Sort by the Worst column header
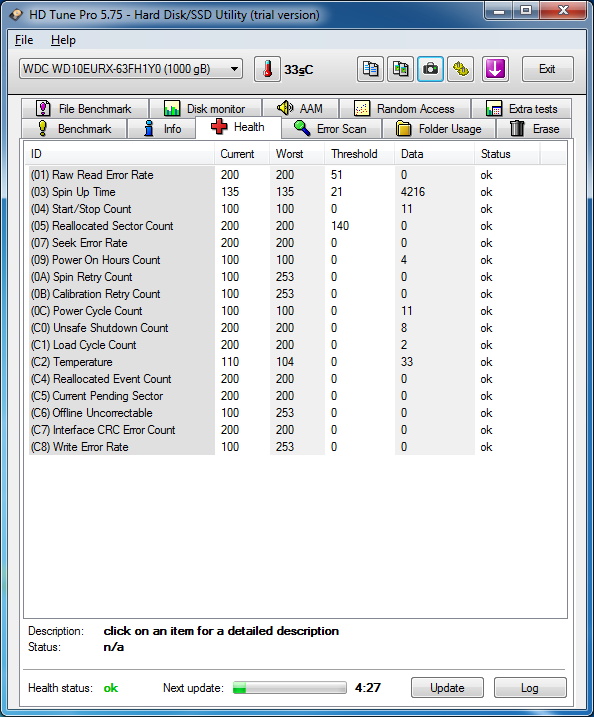Viewport: 594px width, 717px height. pyautogui.click(x=297, y=154)
